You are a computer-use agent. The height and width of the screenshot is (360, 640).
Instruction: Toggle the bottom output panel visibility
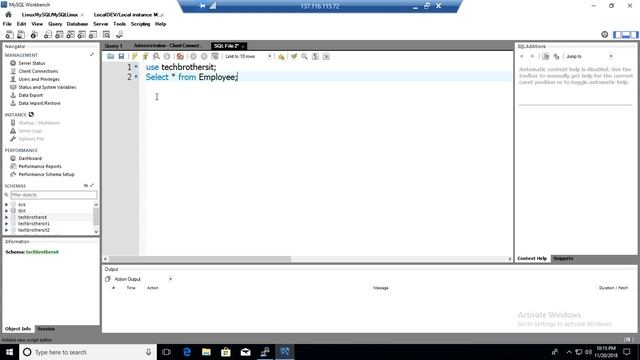626,35
